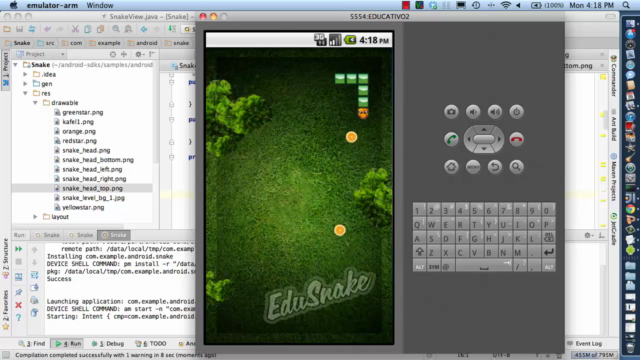
Task: Click the D-pad center button
Action: pyautogui.click(x=484, y=139)
